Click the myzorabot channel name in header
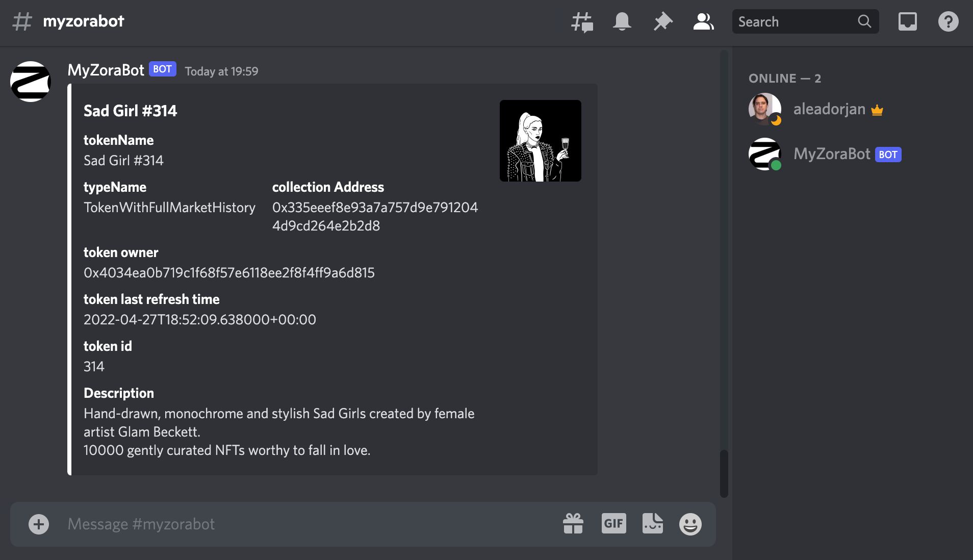Screen dimensions: 973x560 coord(84,21)
